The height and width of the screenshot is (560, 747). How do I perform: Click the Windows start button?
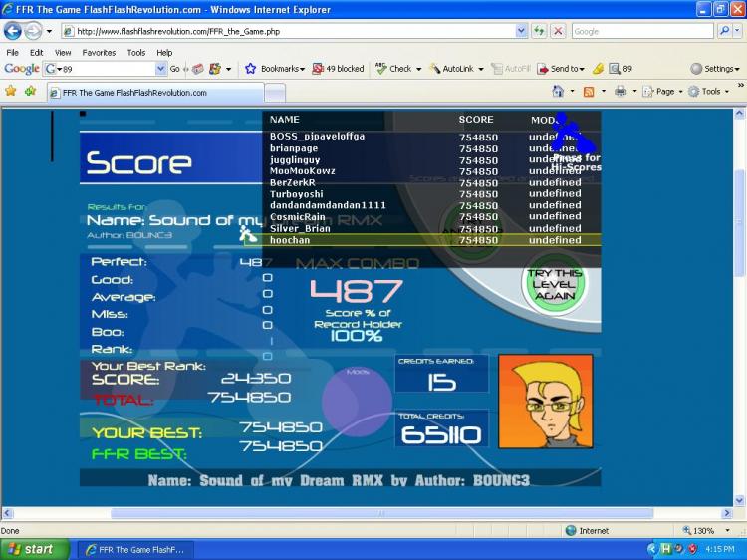(x=34, y=549)
